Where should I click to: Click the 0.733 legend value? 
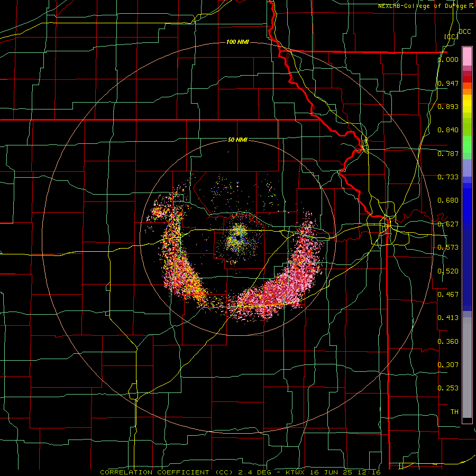tap(448, 177)
